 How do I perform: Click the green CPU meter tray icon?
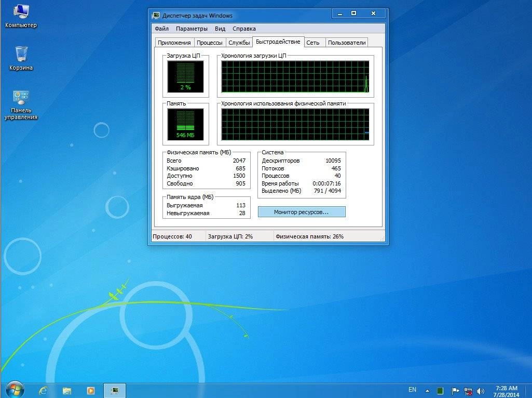click(x=440, y=391)
